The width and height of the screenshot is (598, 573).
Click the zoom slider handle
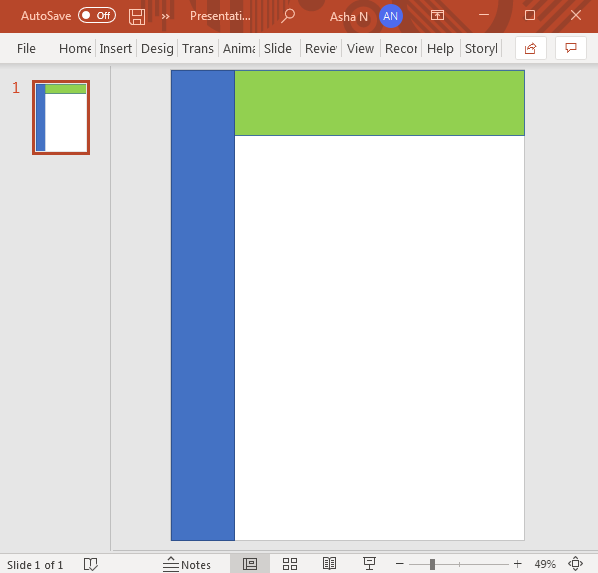pyautogui.click(x=432, y=564)
